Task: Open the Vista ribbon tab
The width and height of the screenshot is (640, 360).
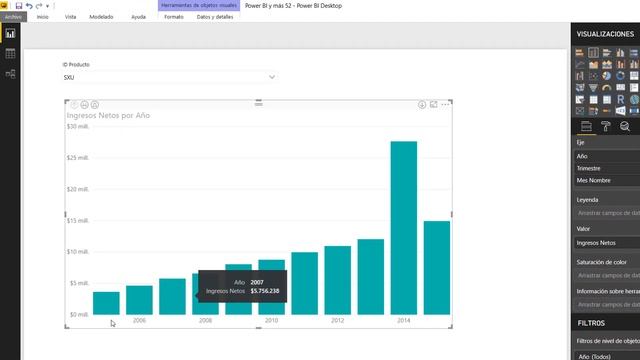Action: (x=71, y=17)
